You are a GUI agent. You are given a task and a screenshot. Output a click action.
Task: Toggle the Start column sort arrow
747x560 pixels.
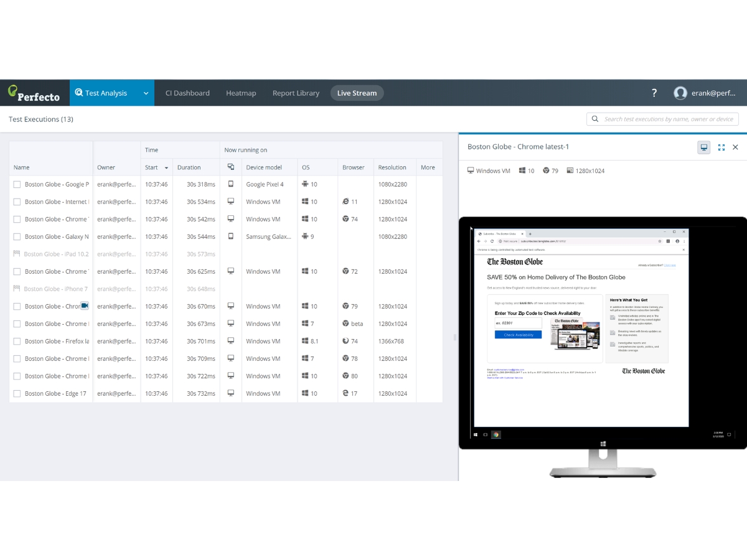point(166,168)
